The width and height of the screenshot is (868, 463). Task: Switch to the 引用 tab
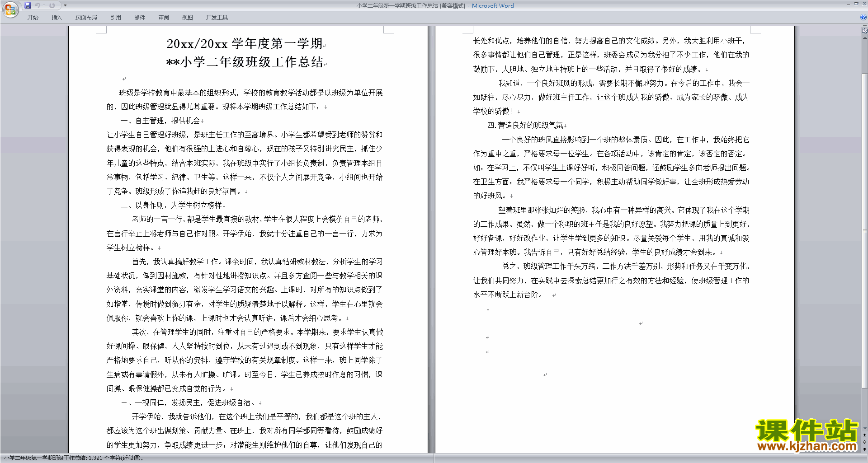tap(116, 18)
